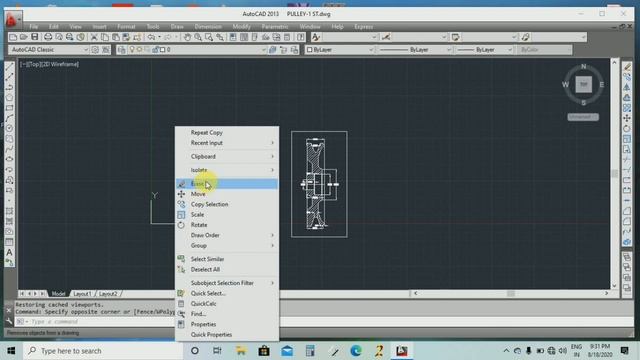Image resolution: width=640 pixels, height=360 pixels.
Task: Select the Zoom Realtime magnifier icon
Action: click(198, 38)
